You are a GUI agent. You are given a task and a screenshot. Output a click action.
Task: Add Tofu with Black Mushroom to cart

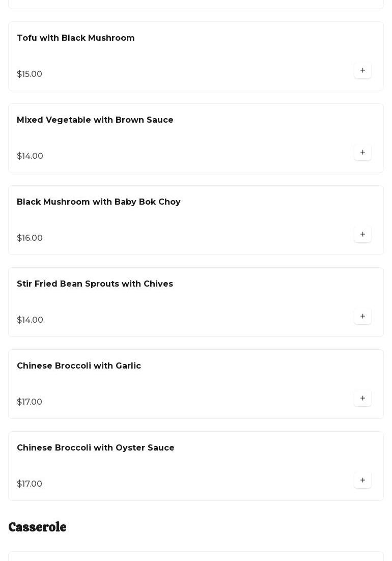pyautogui.click(x=362, y=71)
